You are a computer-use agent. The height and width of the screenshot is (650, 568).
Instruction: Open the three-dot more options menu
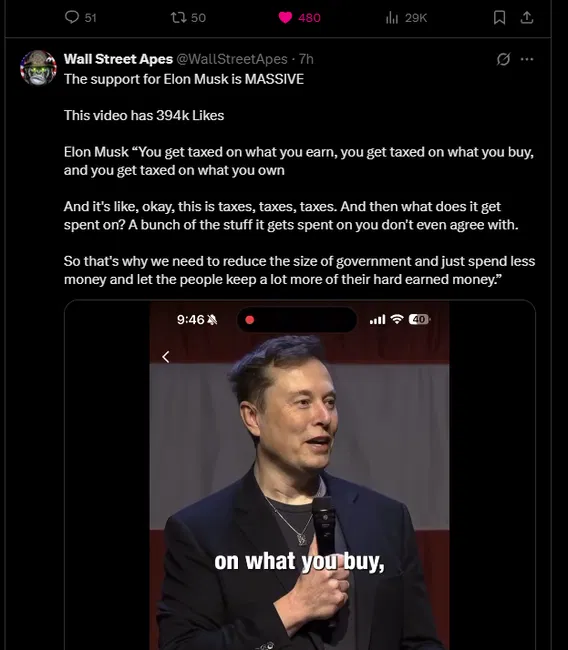[527, 59]
